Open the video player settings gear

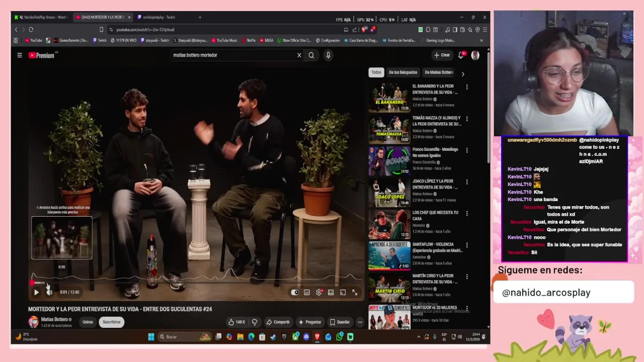319,292
